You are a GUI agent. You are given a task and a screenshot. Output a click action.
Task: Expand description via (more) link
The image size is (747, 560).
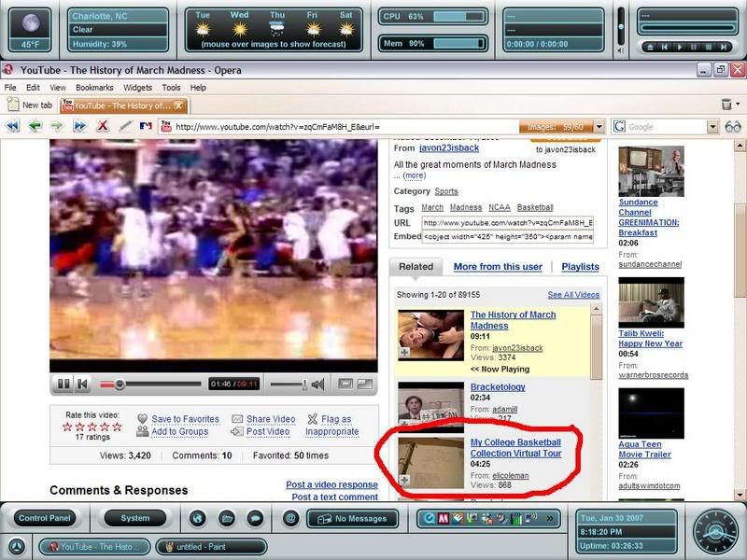tap(414, 175)
